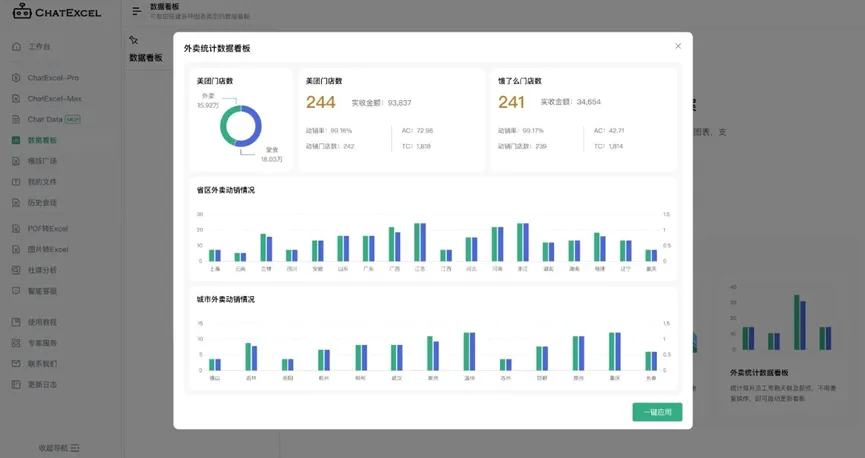Image resolution: width=865 pixels, height=458 pixels.
Task: Open 使用教程 in the sidebar
Action: 42,322
